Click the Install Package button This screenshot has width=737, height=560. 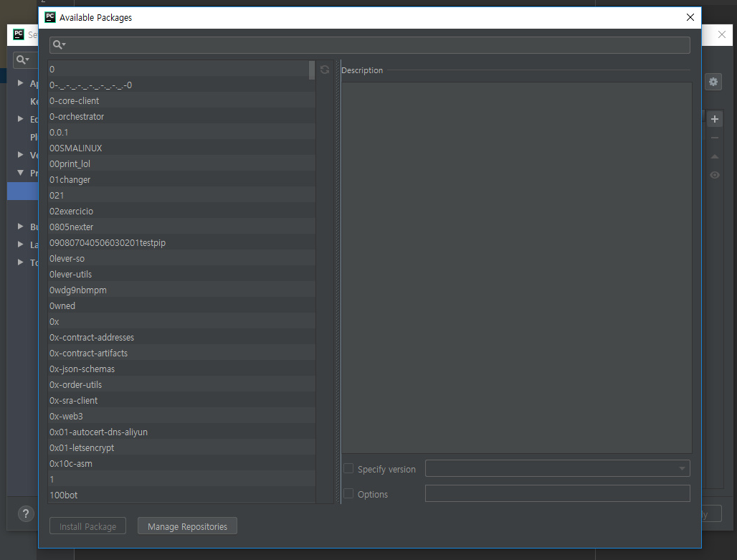[x=88, y=526]
